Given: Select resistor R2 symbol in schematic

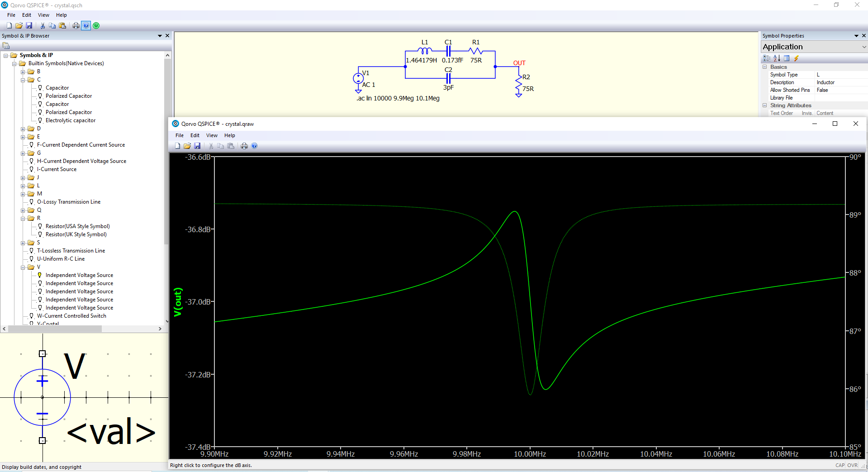Looking at the screenshot, I should tap(519, 83).
